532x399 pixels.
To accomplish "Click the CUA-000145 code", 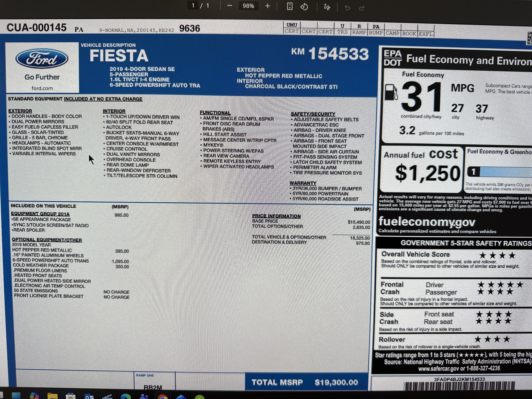I will click(x=36, y=27).
